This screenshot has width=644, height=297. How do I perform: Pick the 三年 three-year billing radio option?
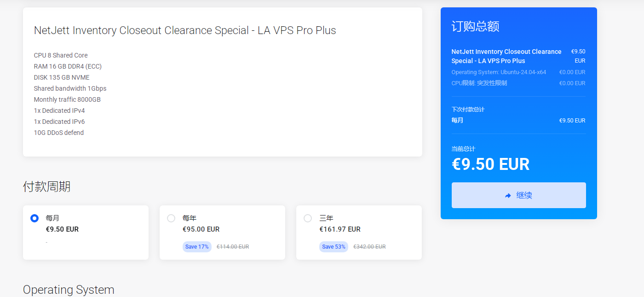pyautogui.click(x=308, y=218)
